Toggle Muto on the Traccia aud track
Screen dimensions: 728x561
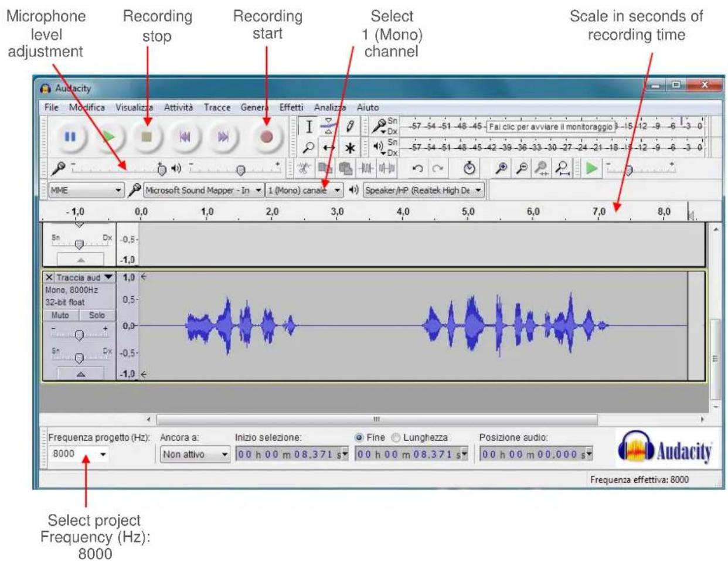(x=60, y=315)
